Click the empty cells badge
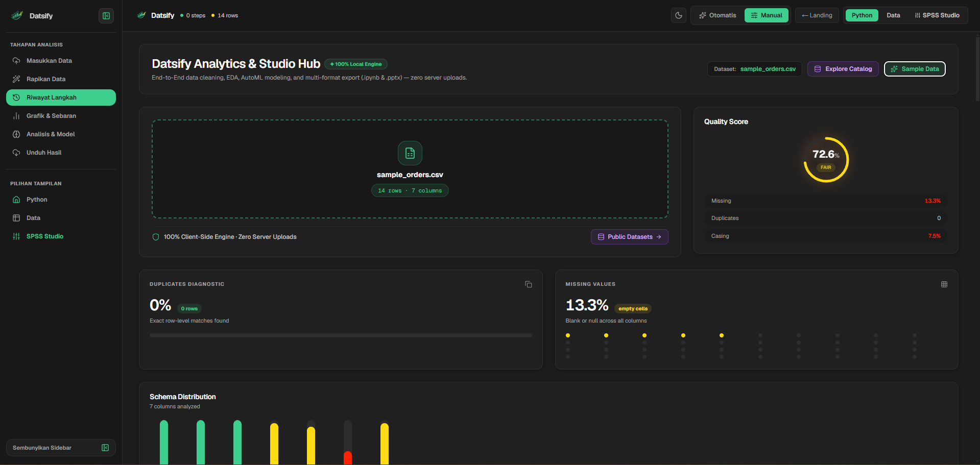Image resolution: width=980 pixels, height=465 pixels. coord(633,308)
